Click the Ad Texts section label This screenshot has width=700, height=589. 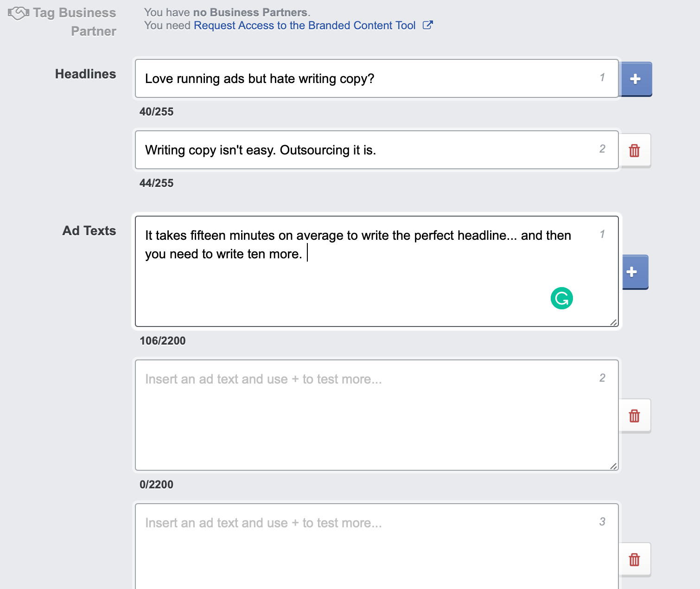[x=89, y=230]
